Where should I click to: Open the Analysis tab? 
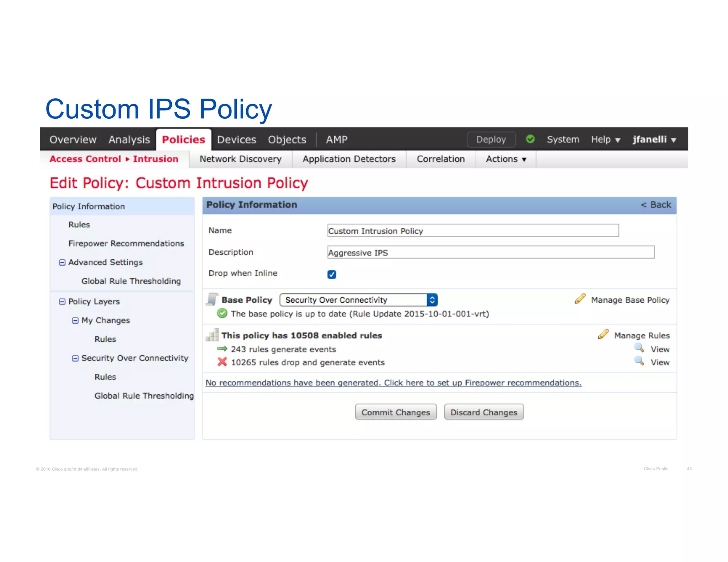[x=129, y=140]
